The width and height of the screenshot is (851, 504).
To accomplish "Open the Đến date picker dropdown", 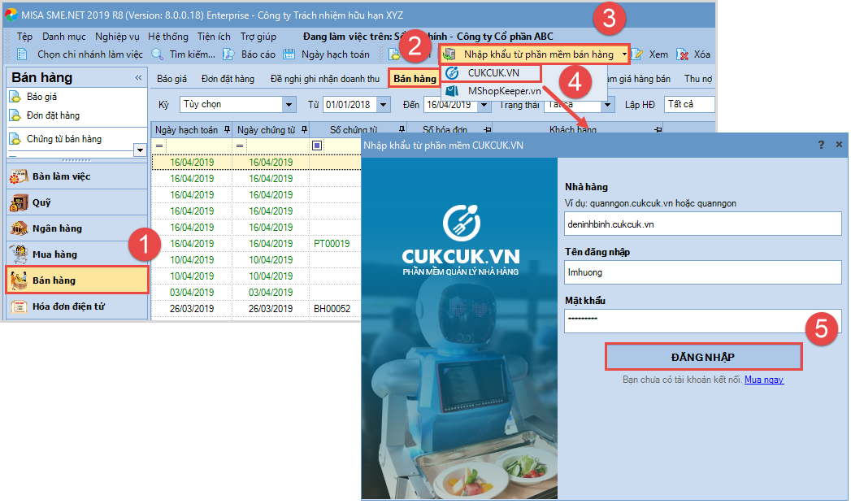I will pyautogui.click(x=484, y=104).
